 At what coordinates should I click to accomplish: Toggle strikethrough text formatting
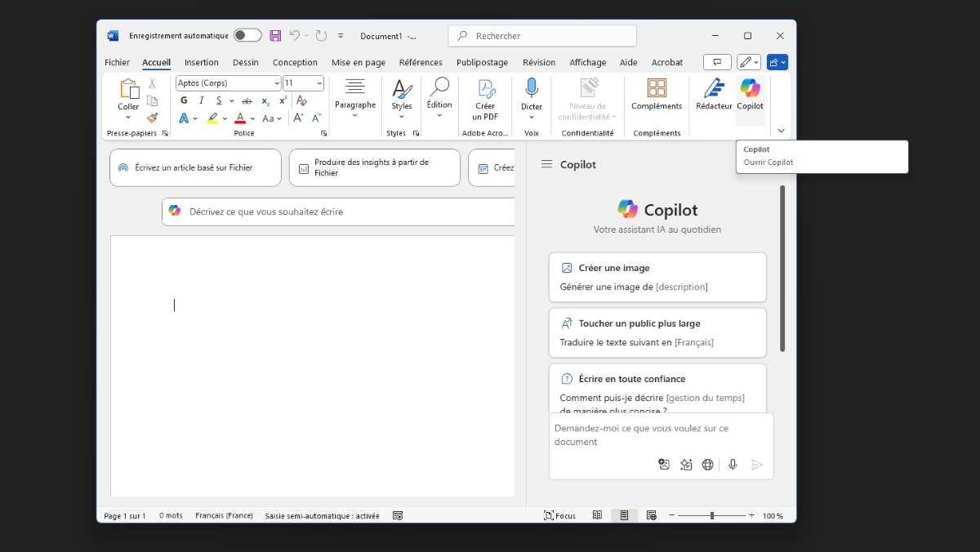(247, 101)
